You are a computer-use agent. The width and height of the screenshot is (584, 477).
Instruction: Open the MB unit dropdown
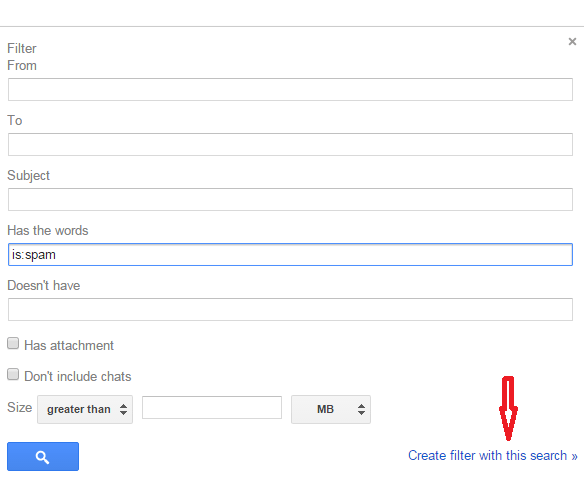331,409
